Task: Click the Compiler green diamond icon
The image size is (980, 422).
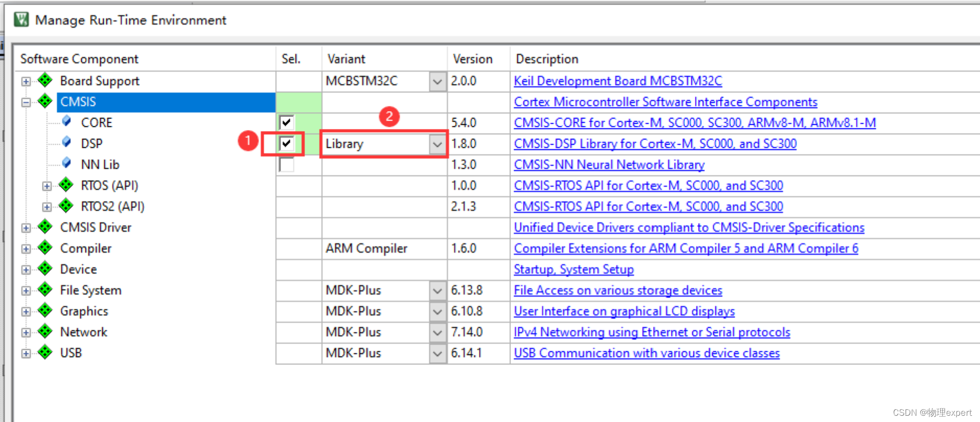Action: click(45, 247)
